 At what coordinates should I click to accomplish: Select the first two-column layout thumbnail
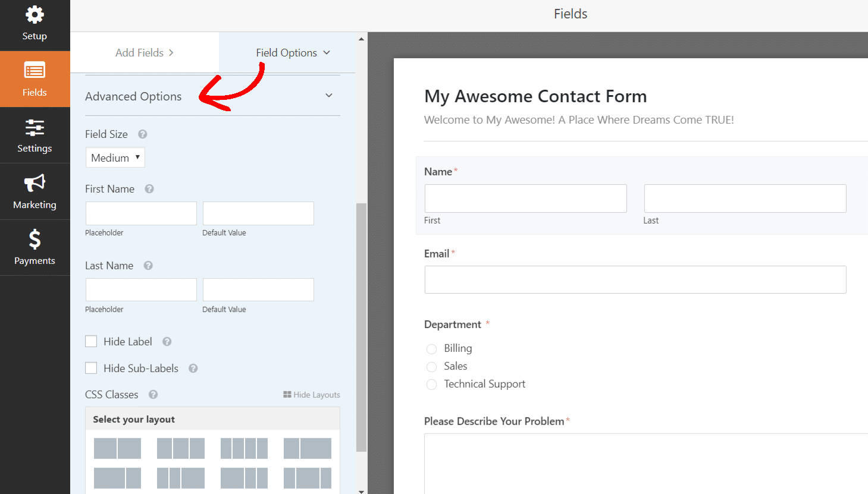click(x=117, y=448)
